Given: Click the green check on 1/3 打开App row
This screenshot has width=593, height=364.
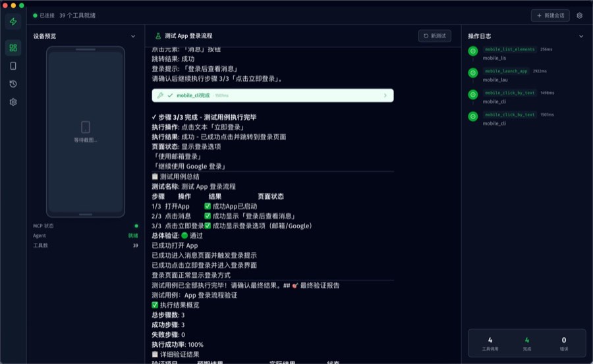Looking at the screenshot, I should pyautogui.click(x=208, y=206).
